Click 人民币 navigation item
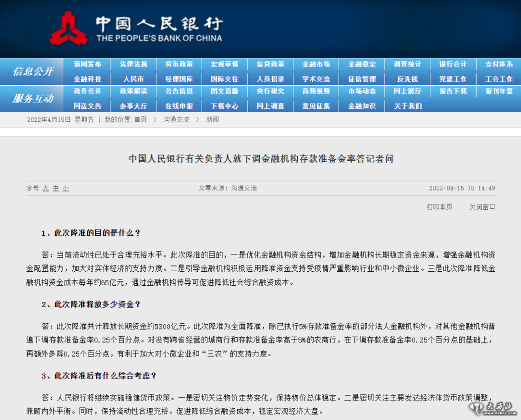Image resolution: width=521 pixels, height=420 pixels. [x=133, y=79]
